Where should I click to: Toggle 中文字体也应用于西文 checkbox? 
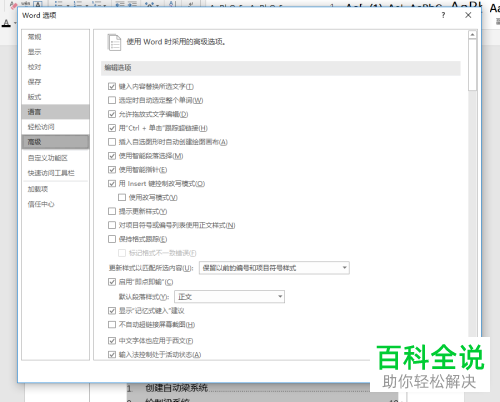click(x=112, y=341)
